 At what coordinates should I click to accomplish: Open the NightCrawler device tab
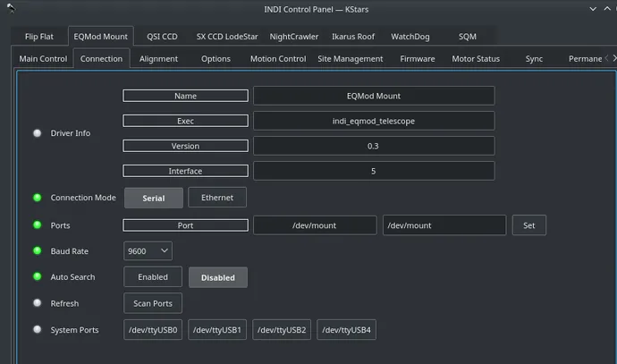(294, 37)
